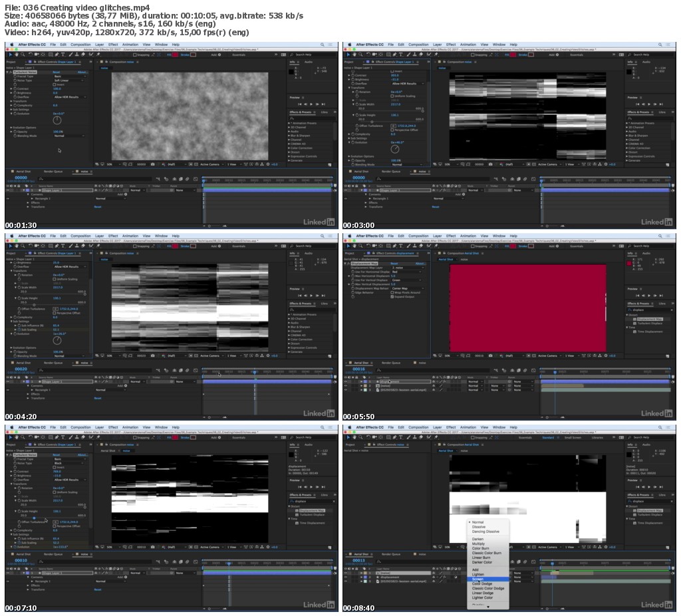Click Reset for Turbulent Noise in the 00:01:30 effect controls
Viewport: 681px width, 616px height.
(57, 72)
